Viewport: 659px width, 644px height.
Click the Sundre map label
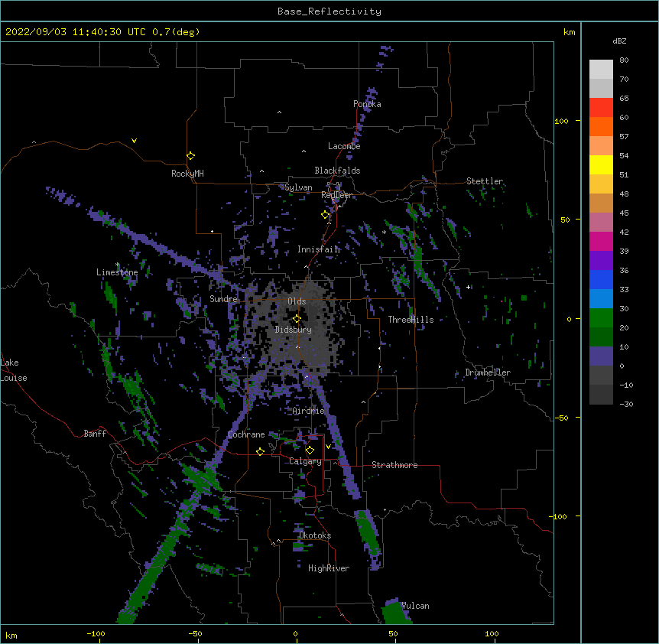(223, 299)
